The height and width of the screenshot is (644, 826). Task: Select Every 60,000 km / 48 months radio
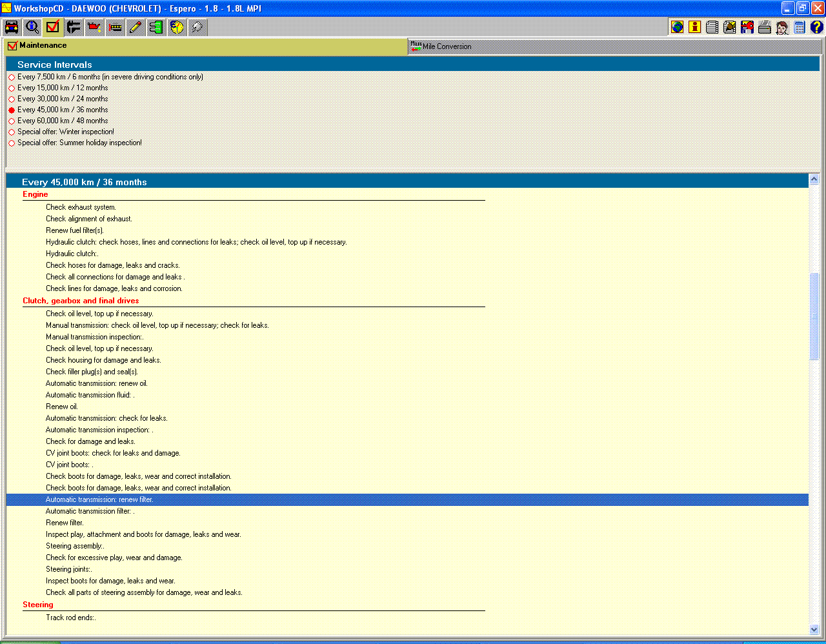click(x=12, y=121)
